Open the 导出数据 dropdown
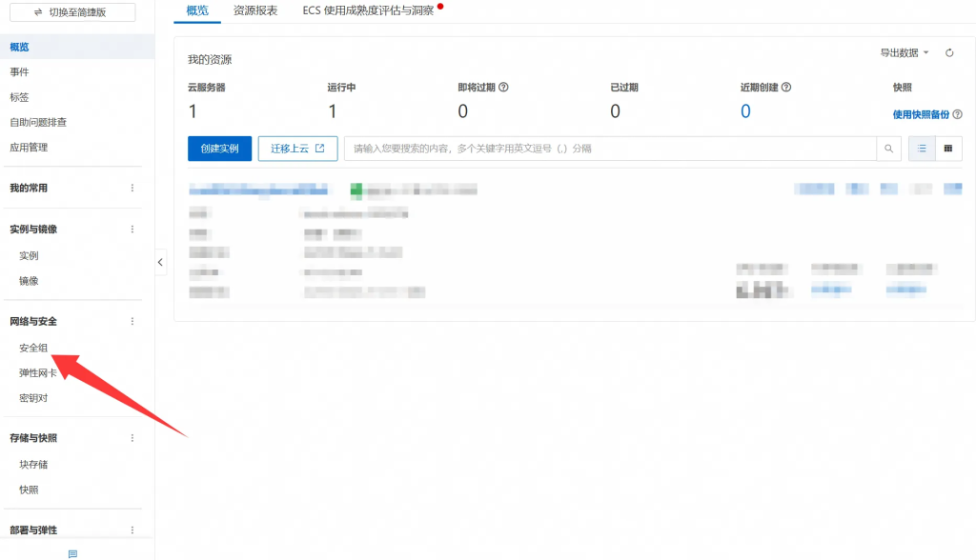The width and height of the screenshot is (976, 560). [904, 53]
